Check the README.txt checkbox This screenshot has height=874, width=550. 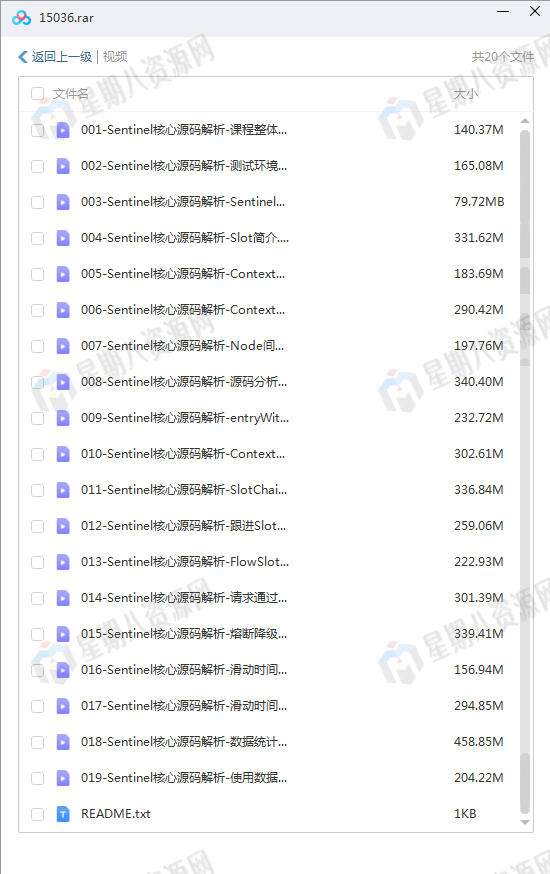(x=37, y=814)
